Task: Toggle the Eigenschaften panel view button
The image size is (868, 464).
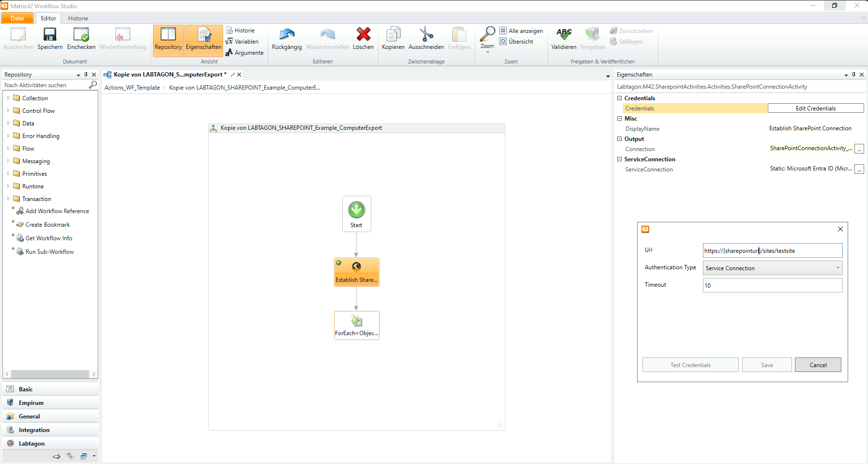Action: point(203,39)
